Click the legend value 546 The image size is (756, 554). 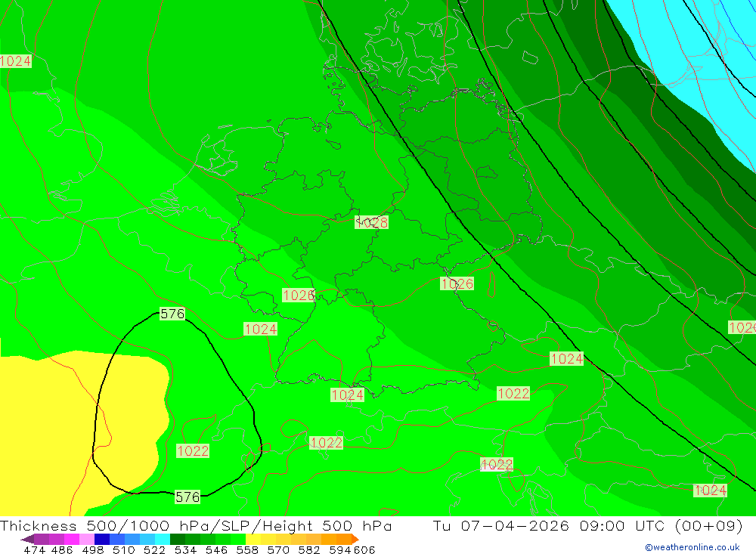[x=216, y=550]
